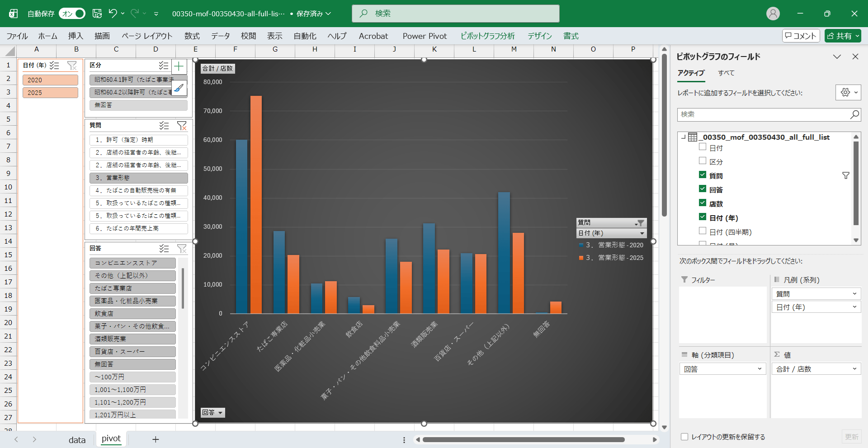The height and width of the screenshot is (448, 868).
Task: Toggle multi-select on 回答 slicer
Action: 164,249
